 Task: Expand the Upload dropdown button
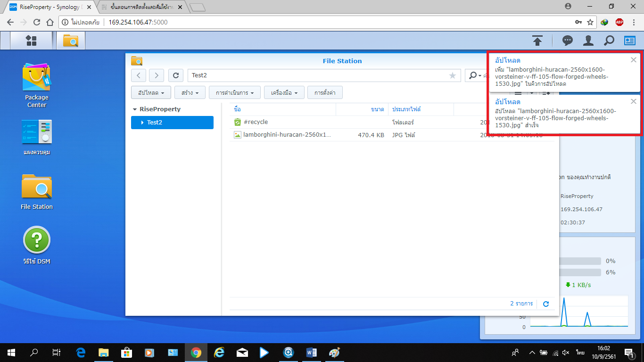point(151,93)
